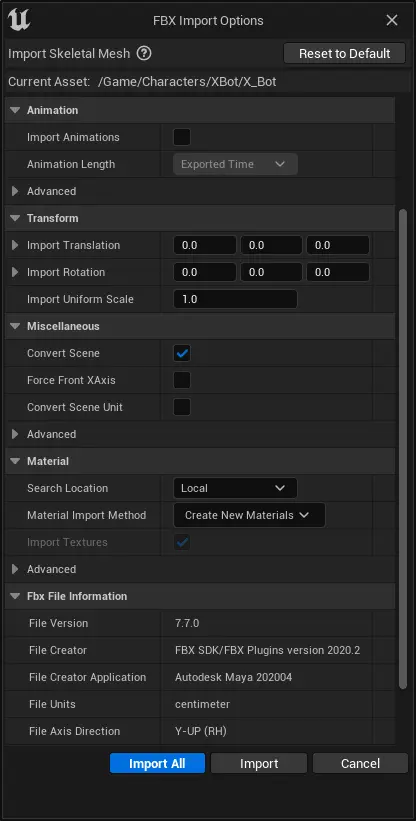Uncheck the Convert Scene checkbox
This screenshot has width=416, height=821.
coord(182,353)
